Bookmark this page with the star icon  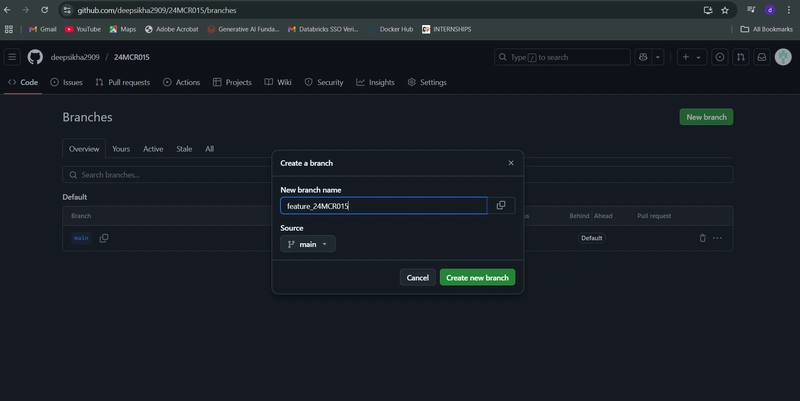click(x=725, y=10)
